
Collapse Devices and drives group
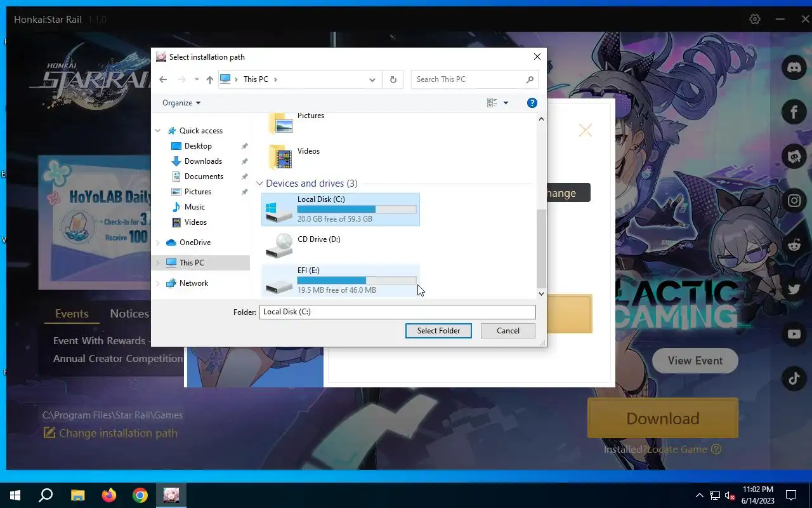259,184
